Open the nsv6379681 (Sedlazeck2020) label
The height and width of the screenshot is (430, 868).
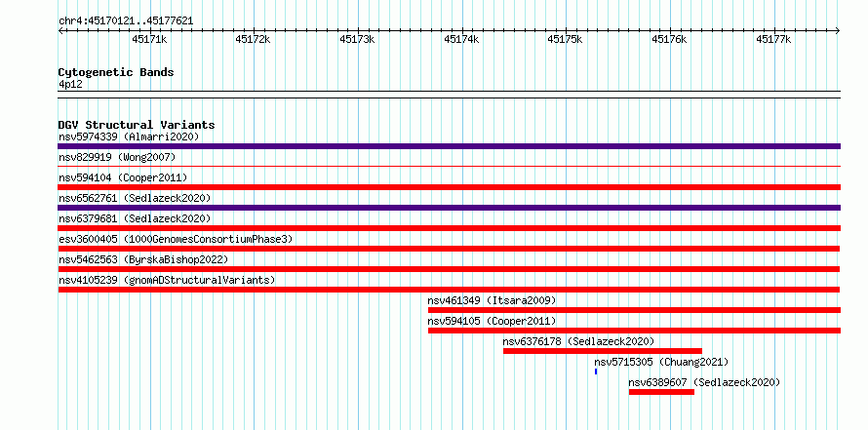pyautogui.click(x=135, y=218)
